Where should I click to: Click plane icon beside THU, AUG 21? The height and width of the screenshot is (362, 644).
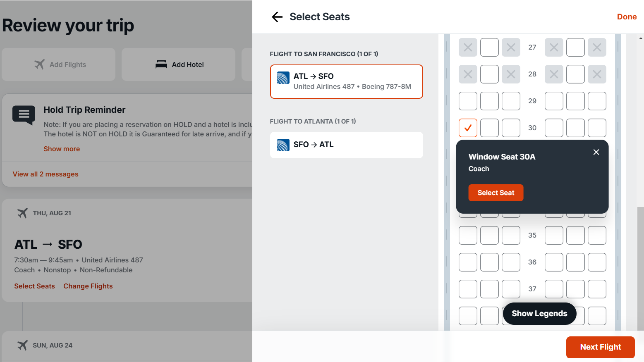pos(22,213)
